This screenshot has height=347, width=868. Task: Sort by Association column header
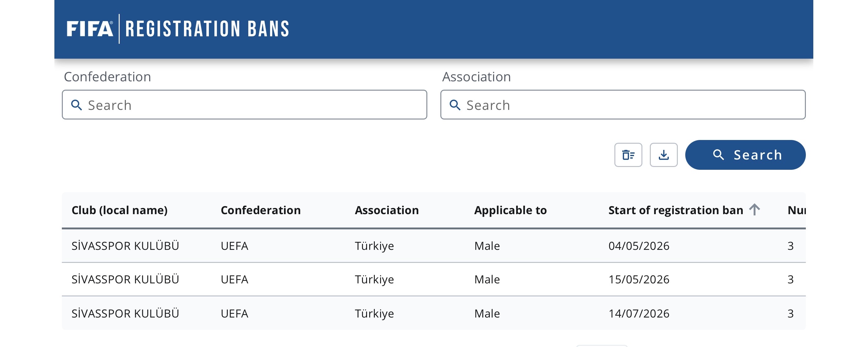(x=387, y=210)
